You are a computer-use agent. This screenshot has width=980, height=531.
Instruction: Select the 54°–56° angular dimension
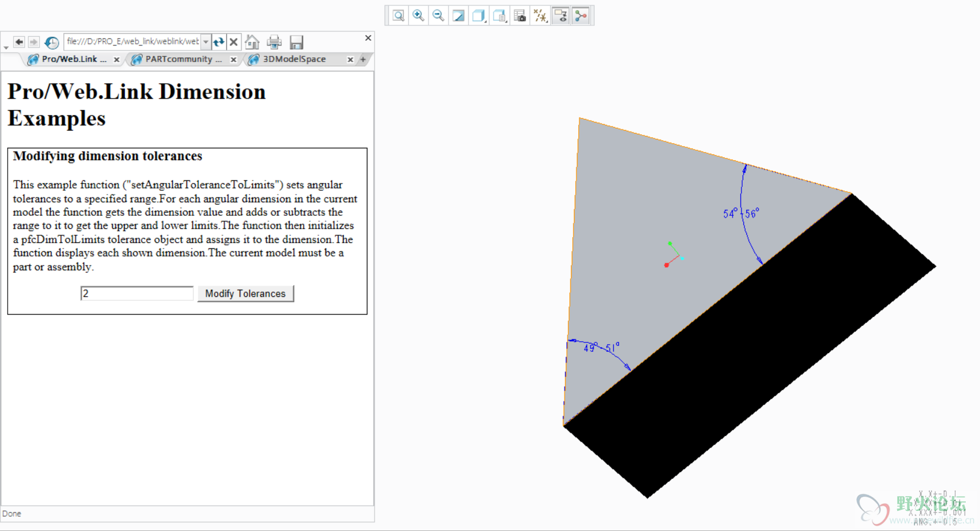[x=741, y=213]
